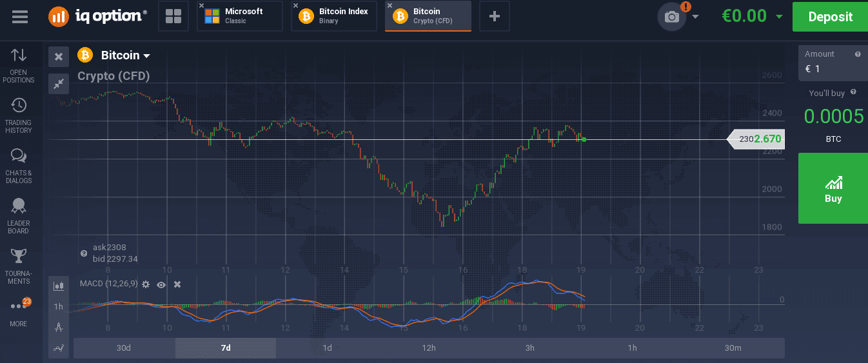Click the €0.00 account balance
Image resolution: width=868 pixels, height=363 pixels.
point(744,16)
